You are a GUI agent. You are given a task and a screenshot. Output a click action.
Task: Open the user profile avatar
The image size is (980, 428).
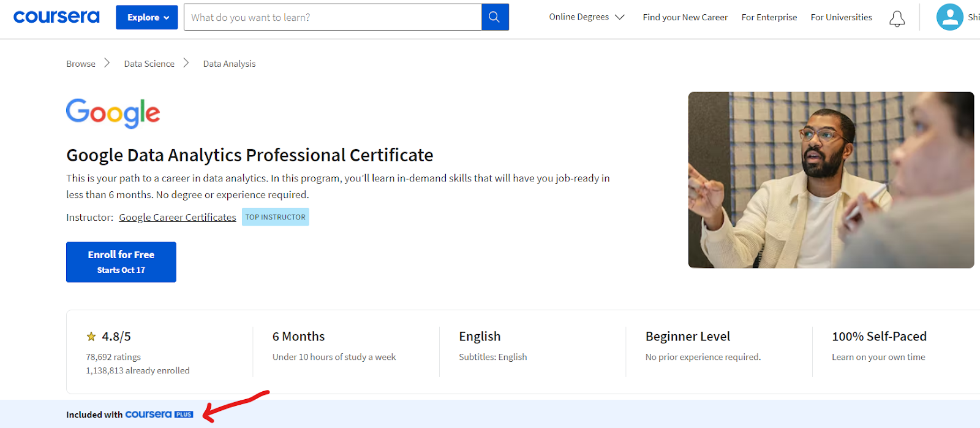pos(950,17)
